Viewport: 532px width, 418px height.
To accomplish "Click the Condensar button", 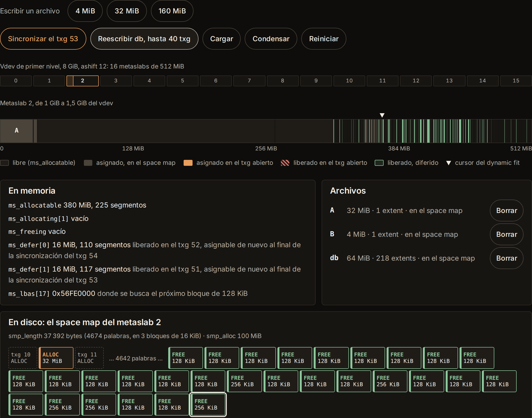I will (271, 39).
